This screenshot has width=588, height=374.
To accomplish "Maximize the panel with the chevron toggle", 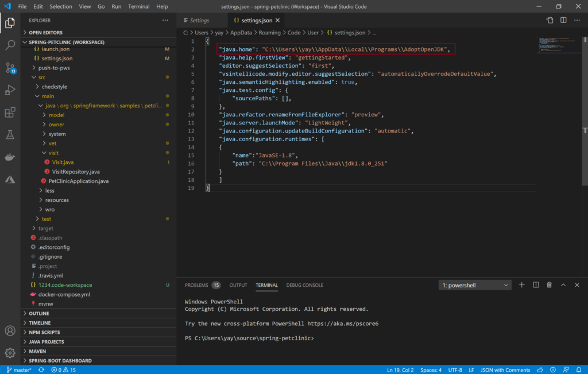I will pyautogui.click(x=563, y=285).
